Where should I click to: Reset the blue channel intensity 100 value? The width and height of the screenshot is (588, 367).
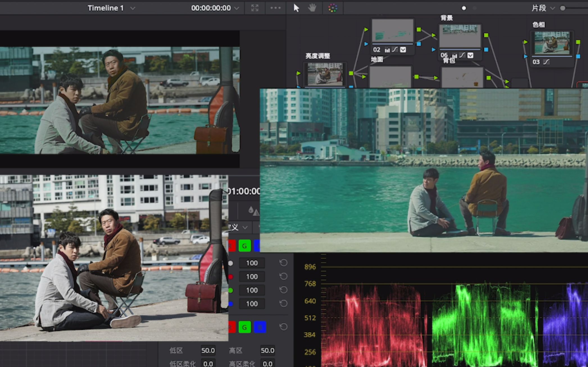pos(283,303)
